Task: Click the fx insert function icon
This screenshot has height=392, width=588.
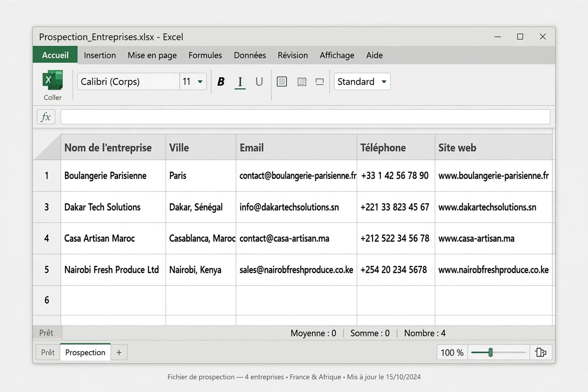Action: pos(46,117)
